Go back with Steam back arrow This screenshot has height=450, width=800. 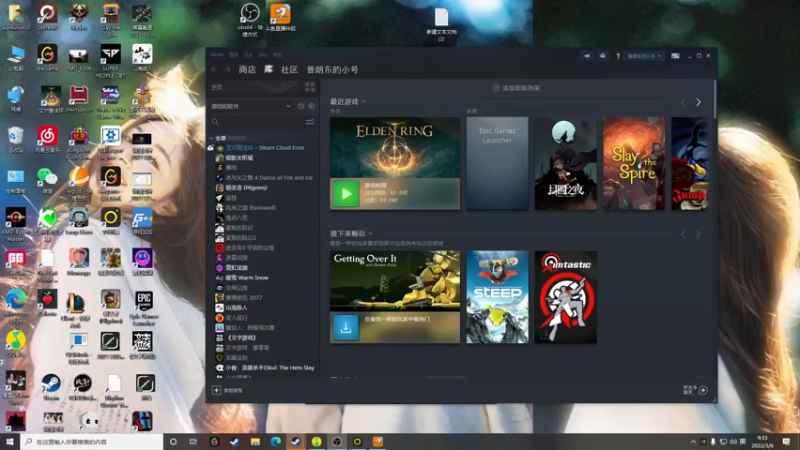click(x=214, y=69)
